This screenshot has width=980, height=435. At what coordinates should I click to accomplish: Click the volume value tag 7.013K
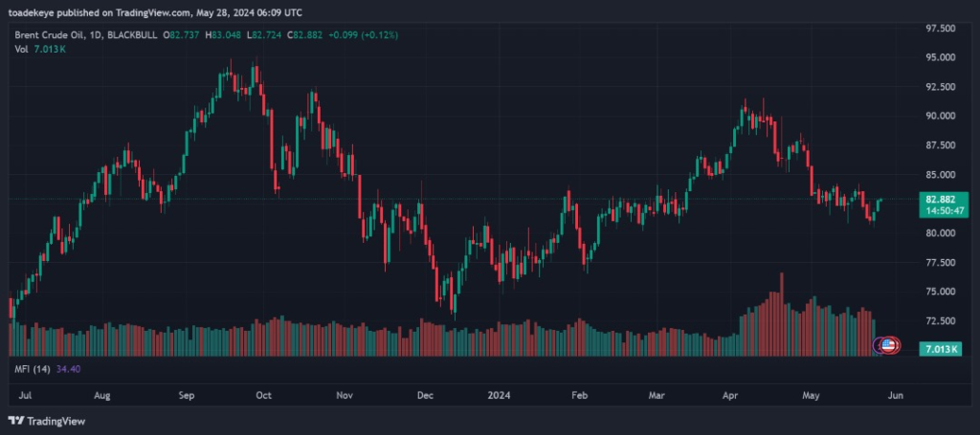coord(940,350)
